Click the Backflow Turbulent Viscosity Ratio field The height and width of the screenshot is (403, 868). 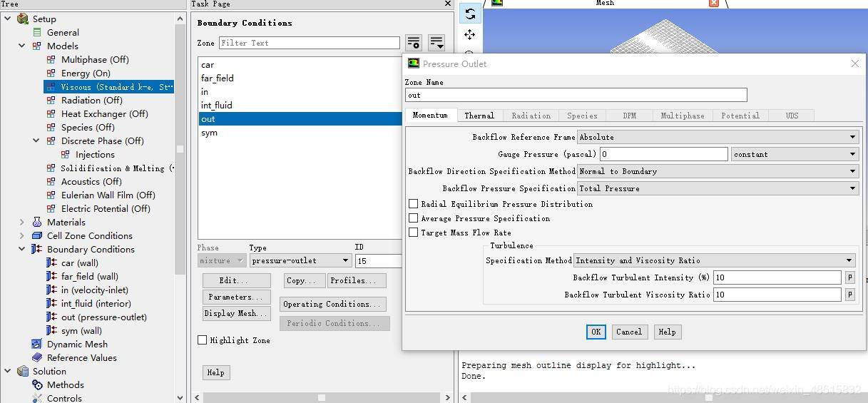pos(777,295)
